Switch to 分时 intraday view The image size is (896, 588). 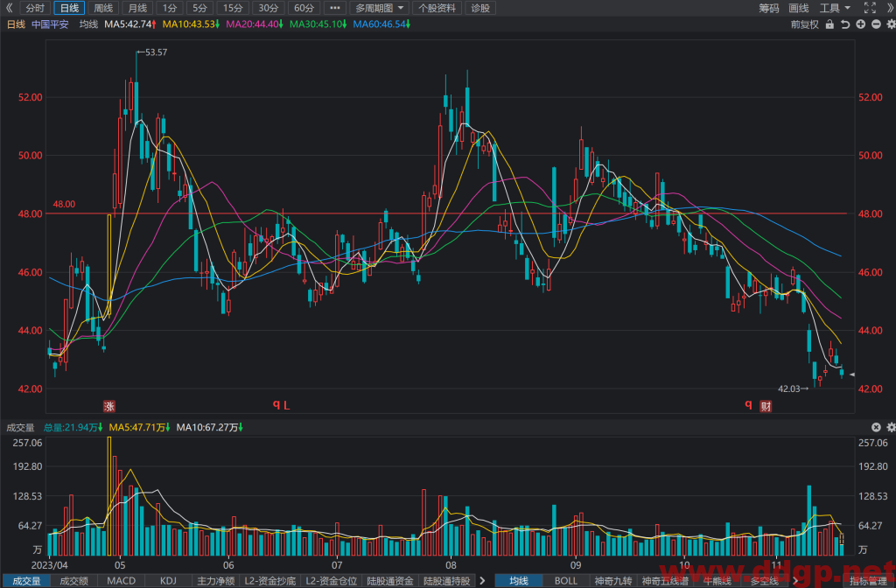click(35, 8)
